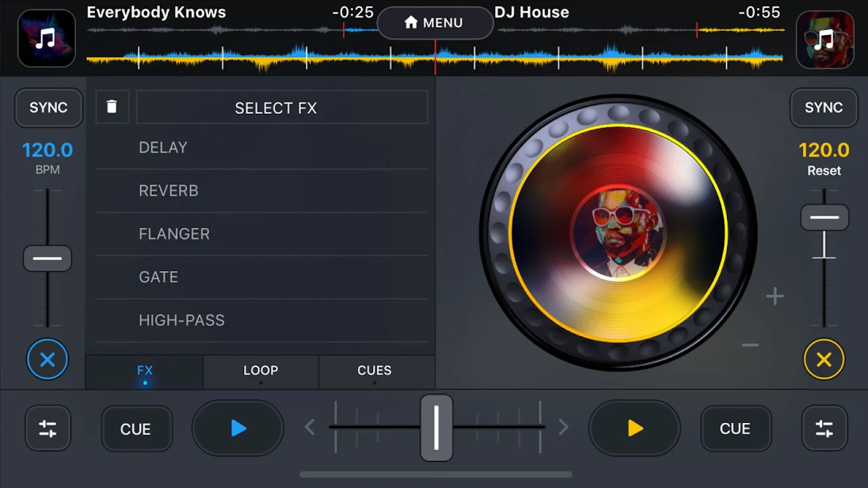Toggle SYNC on the right deck

click(x=823, y=108)
